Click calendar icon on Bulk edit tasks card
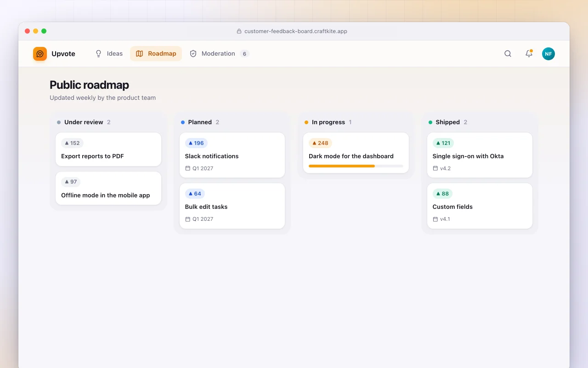 coord(187,219)
